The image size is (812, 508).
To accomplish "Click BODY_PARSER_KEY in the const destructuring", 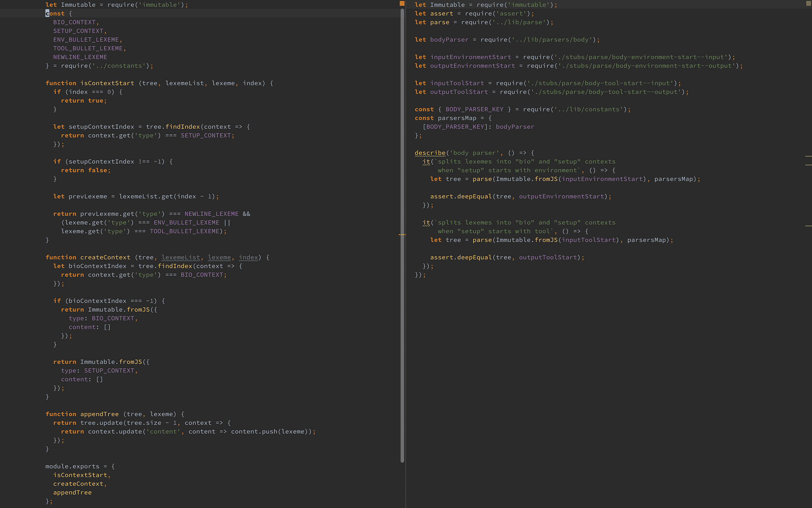I will [x=474, y=109].
